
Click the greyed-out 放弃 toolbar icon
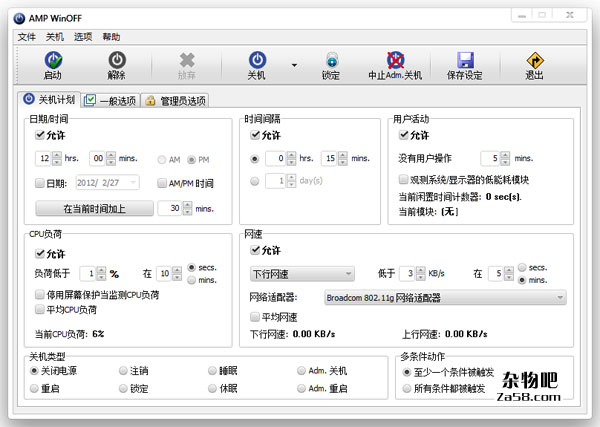pos(187,60)
